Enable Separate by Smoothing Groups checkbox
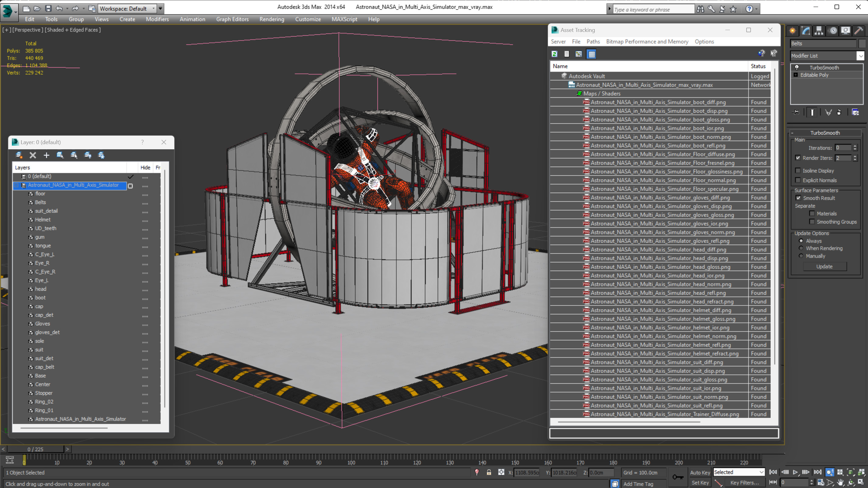Screen dimensions: 868x488 (x=812, y=221)
